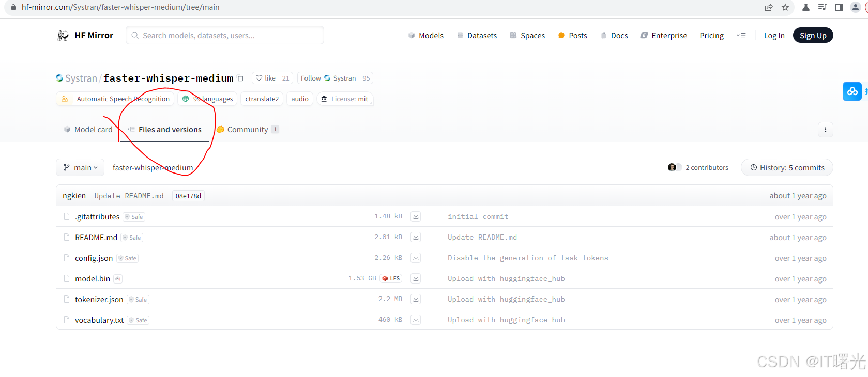Download README.md with the download icon
Screen dimensions: 868x377
(416, 237)
